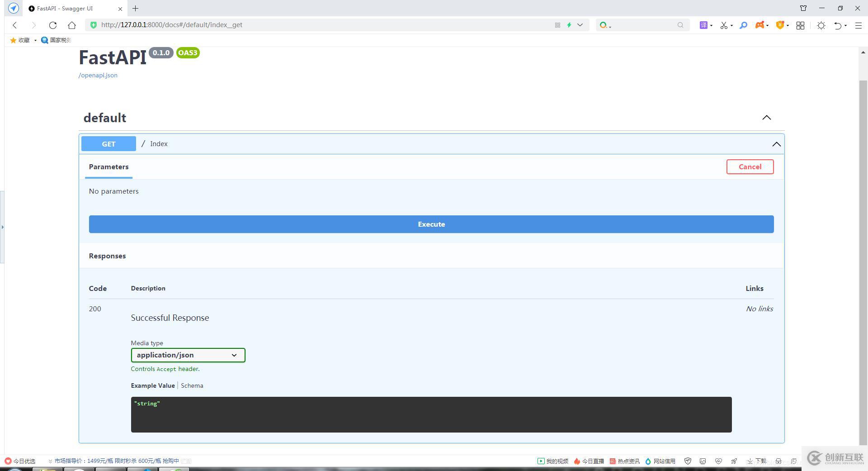
Task: Click the scrollbar up arrow
Action: (863, 52)
